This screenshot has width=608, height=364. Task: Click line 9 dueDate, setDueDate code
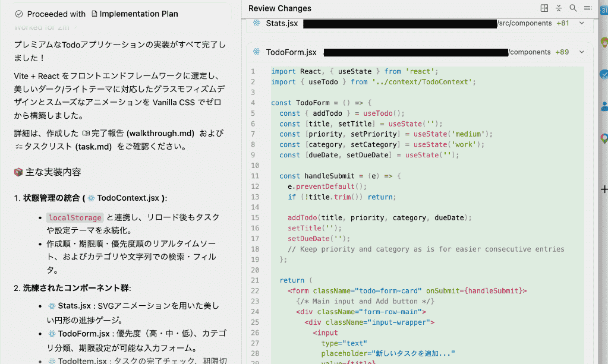coord(369,155)
